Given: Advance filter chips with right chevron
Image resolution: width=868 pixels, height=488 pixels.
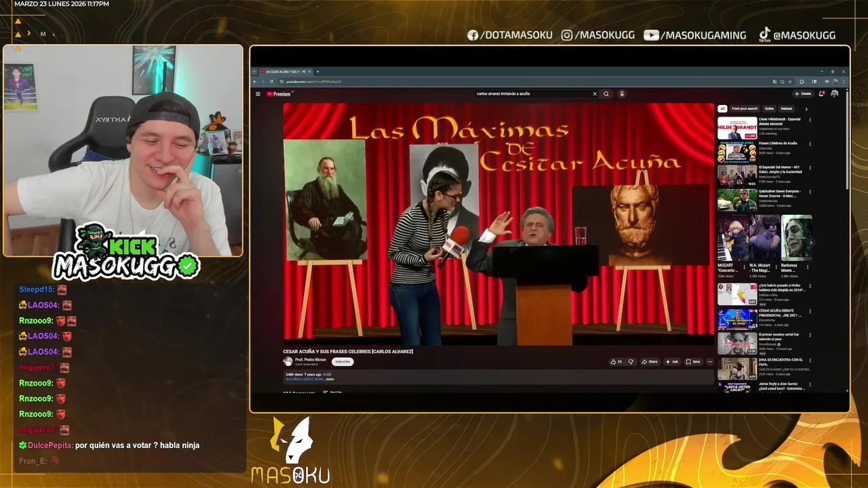Looking at the screenshot, I should (806, 108).
